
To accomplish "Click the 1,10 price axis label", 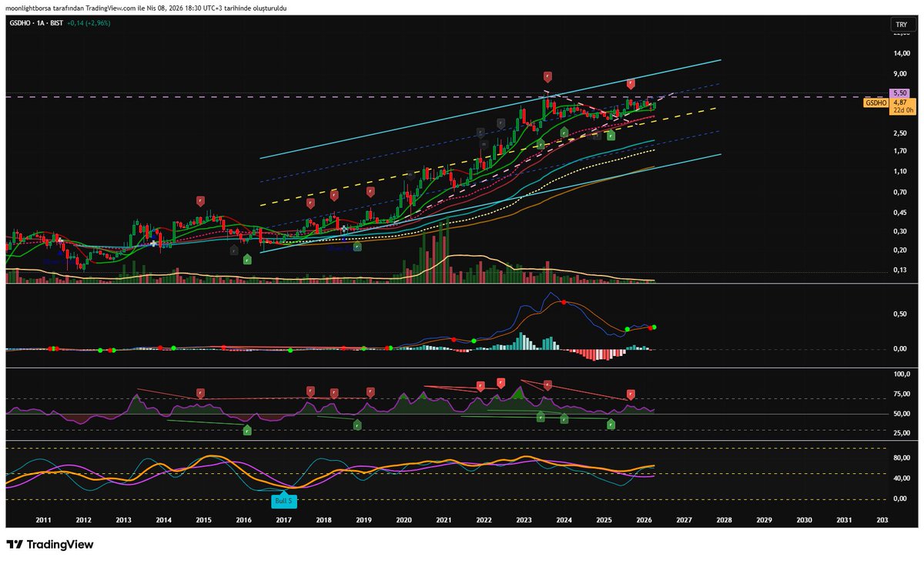I will point(901,172).
